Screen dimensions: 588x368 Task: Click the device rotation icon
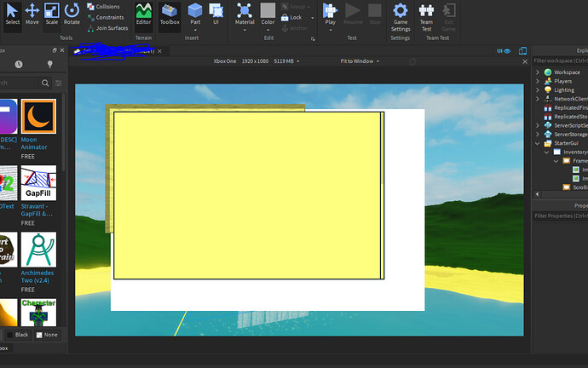pos(412,61)
